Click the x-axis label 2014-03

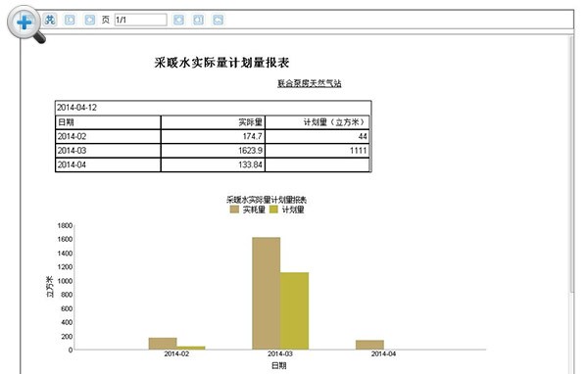click(x=279, y=354)
